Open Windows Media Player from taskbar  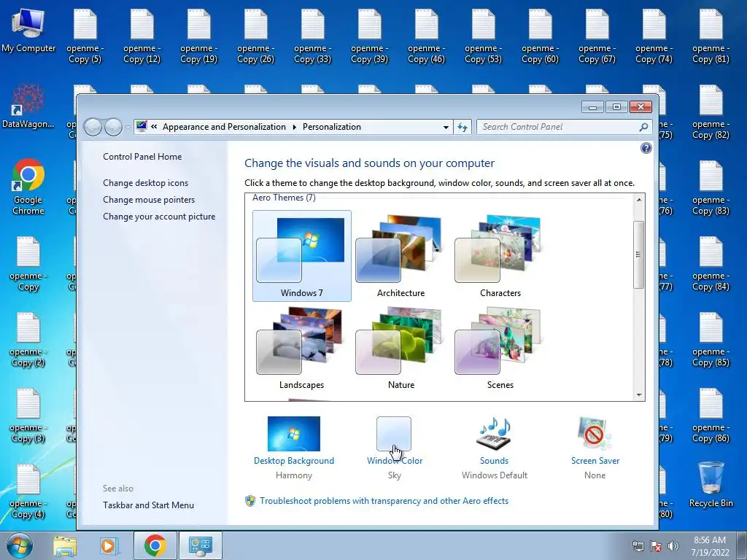click(108, 545)
